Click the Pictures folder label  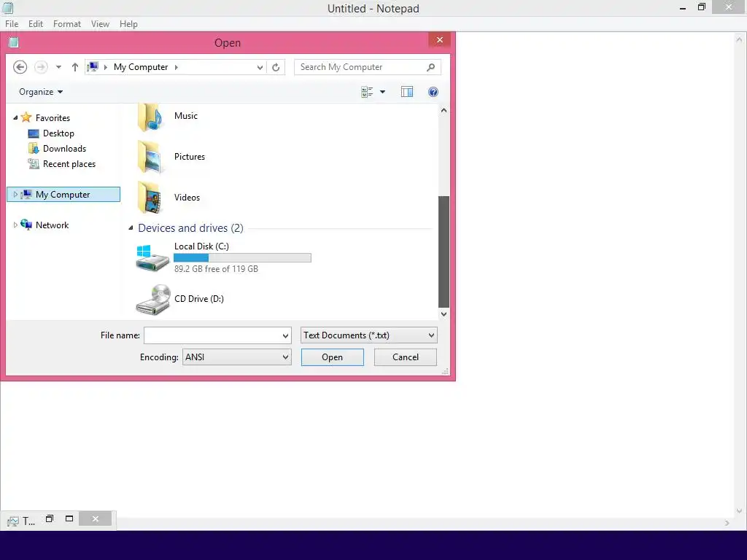click(x=190, y=157)
